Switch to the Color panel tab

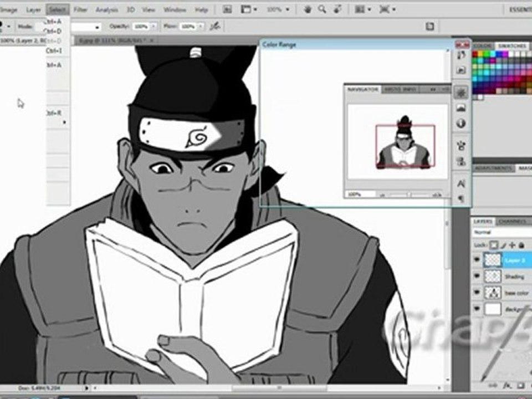click(x=483, y=46)
